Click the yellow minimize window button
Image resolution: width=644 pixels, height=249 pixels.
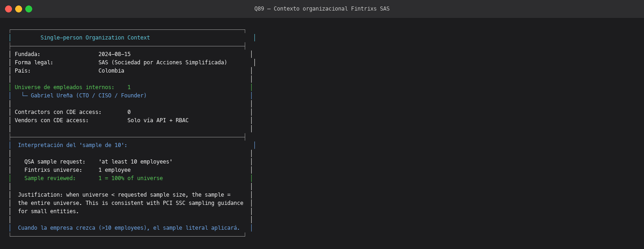(x=18, y=9)
